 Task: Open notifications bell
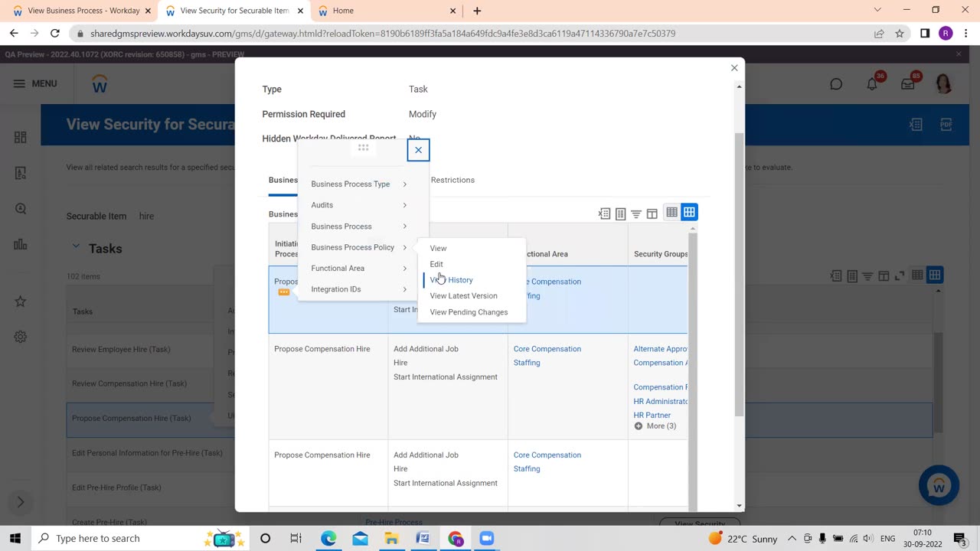click(x=872, y=83)
